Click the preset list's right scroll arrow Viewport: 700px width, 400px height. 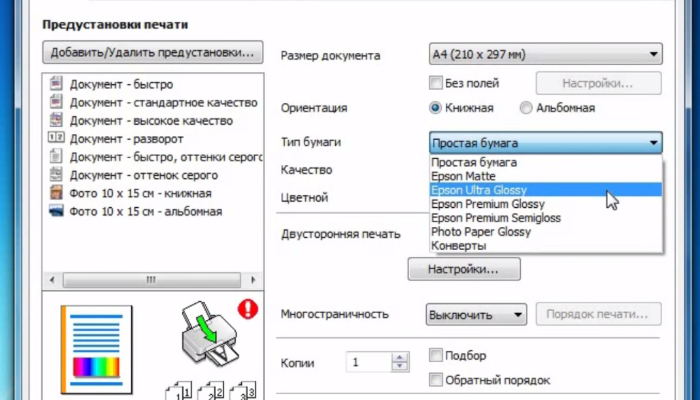pos(253,280)
